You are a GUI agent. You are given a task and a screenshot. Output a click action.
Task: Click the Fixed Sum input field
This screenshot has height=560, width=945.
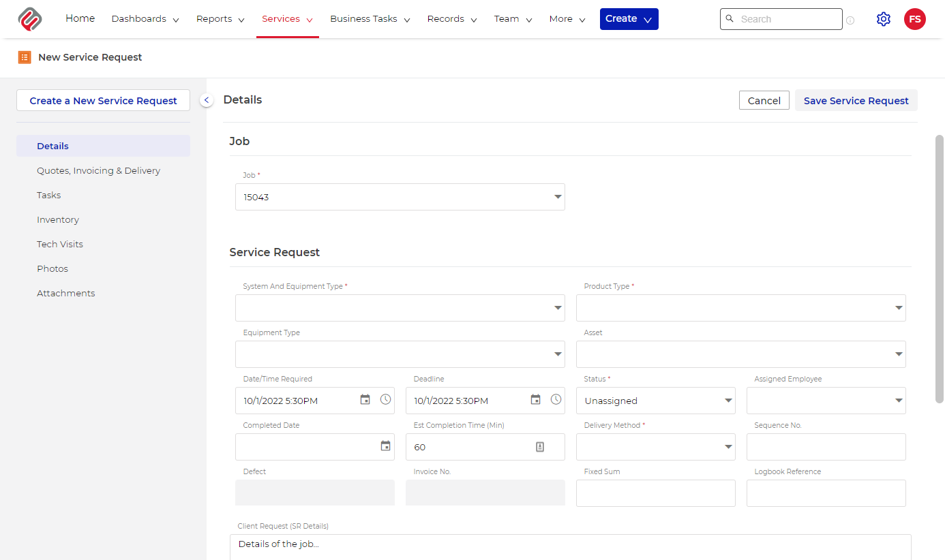coord(656,493)
